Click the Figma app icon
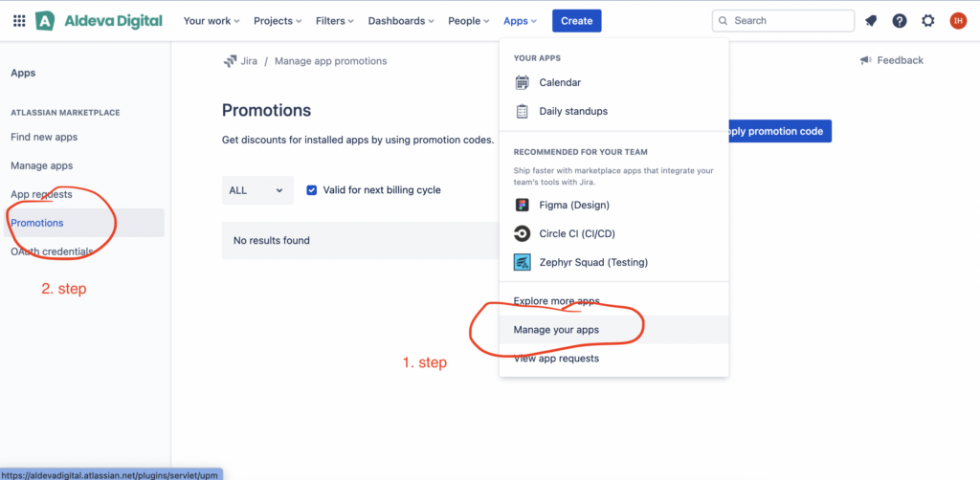Image resolution: width=980 pixels, height=480 pixels. pos(522,205)
